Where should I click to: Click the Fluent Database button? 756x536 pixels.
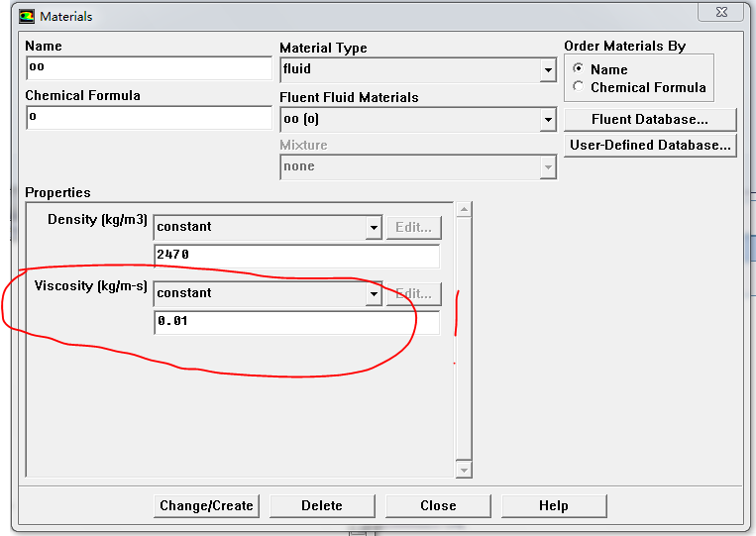pos(650,120)
